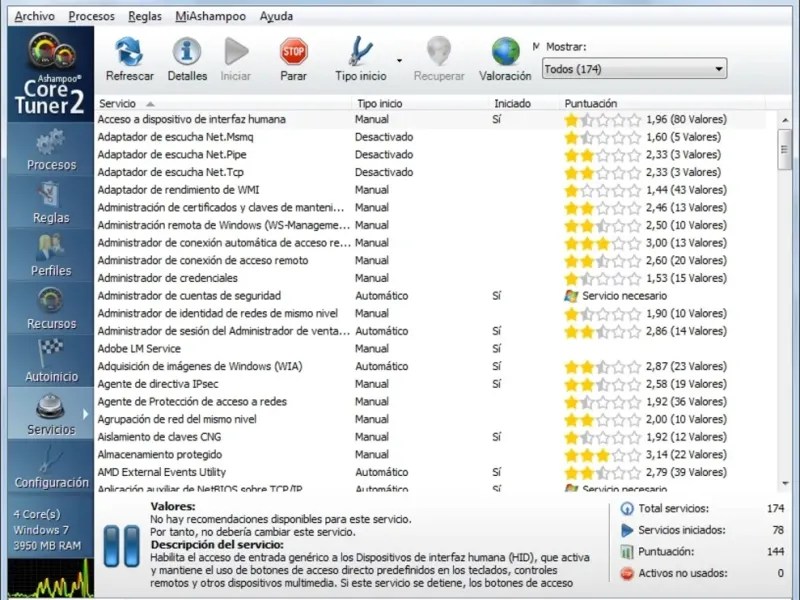Select Administración remota de Windows service
This screenshot has height=600, width=800.
coord(431,225)
